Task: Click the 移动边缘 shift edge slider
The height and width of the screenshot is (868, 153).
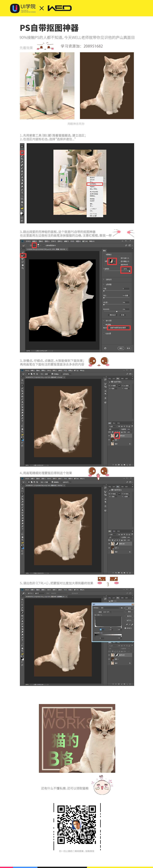Action: coord(117,311)
